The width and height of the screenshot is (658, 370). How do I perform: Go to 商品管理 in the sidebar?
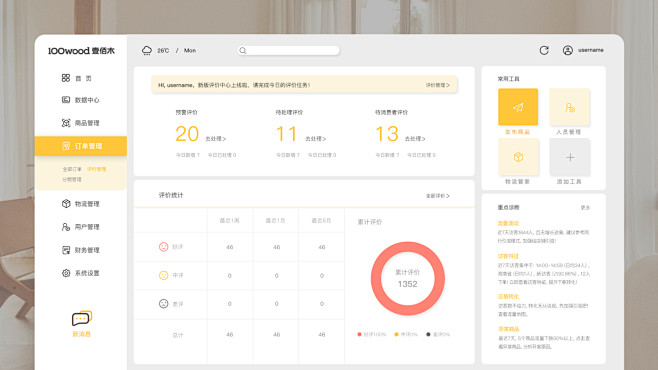[81, 123]
